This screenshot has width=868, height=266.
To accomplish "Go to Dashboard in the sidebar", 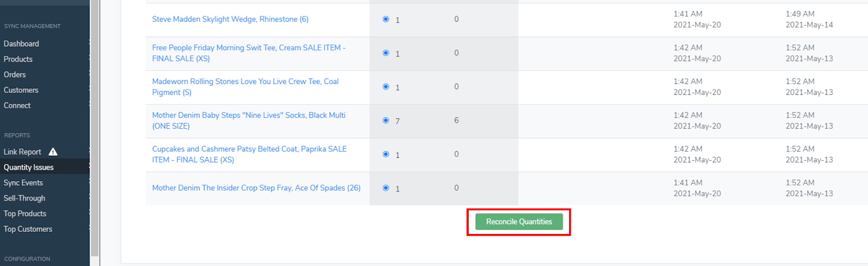I will (22, 43).
